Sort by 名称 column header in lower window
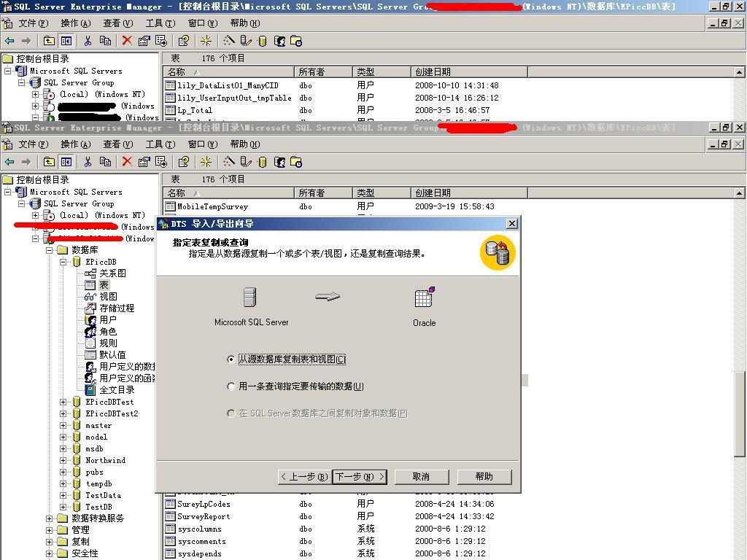 point(228,192)
